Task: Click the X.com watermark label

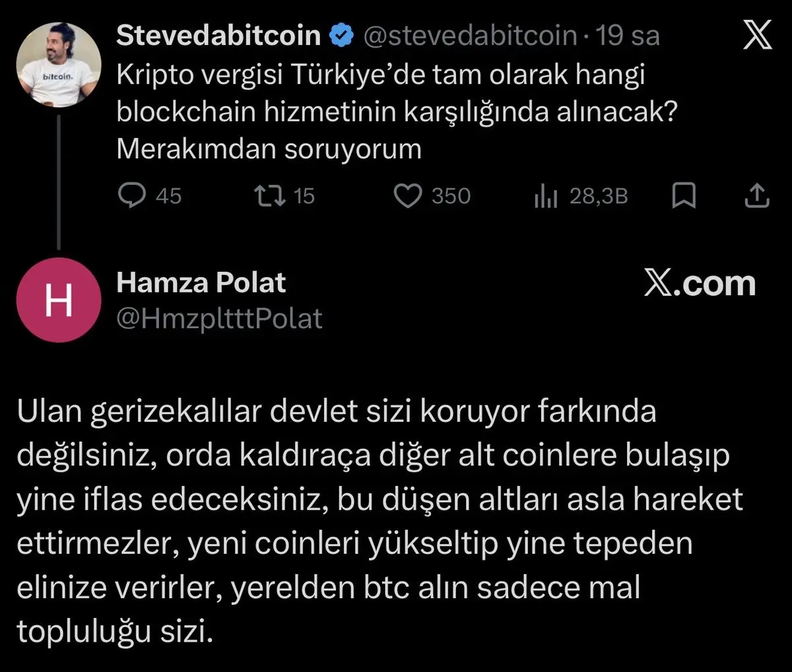Action: click(x=701, y=284)
